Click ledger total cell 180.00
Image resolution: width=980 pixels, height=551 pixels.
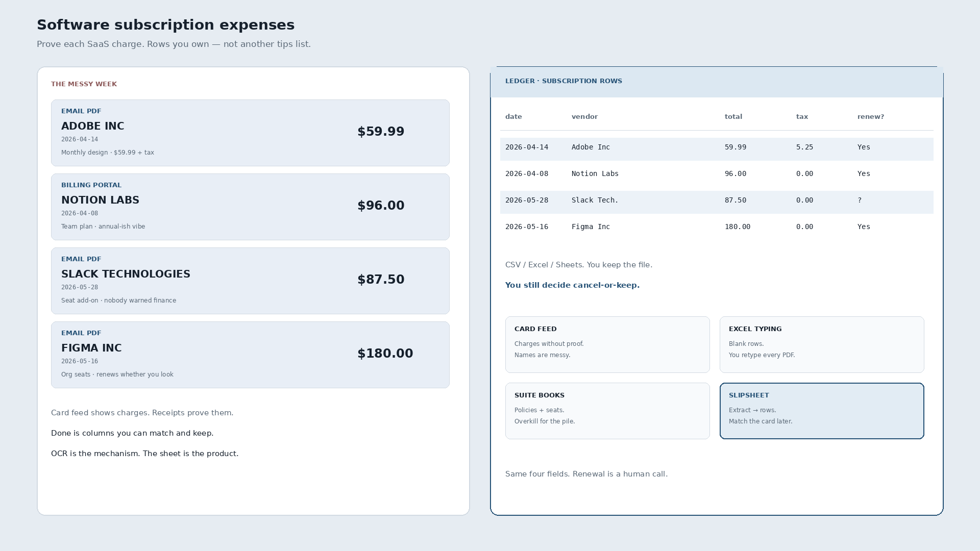coord(738,227)
